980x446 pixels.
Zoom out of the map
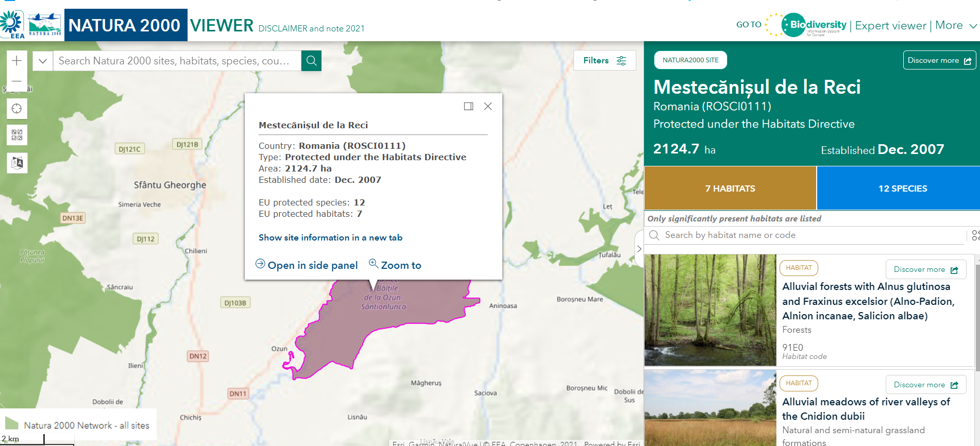pyautogui.click(x=16, y=81)
